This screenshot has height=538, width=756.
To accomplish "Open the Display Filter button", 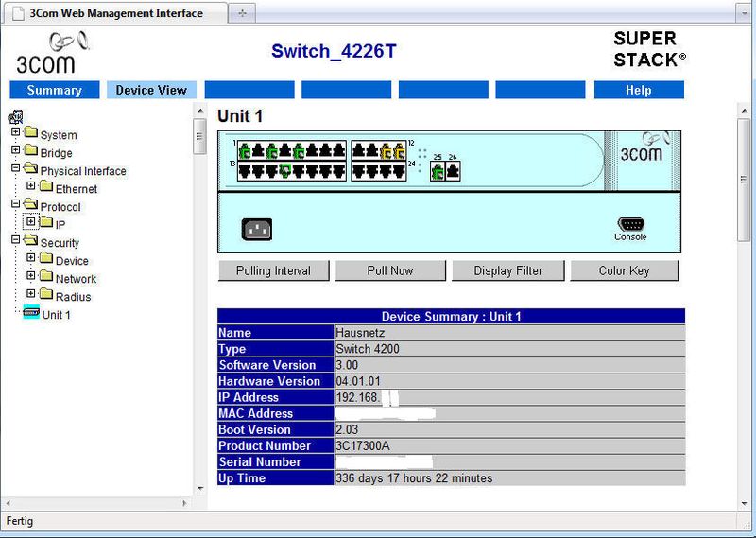I will tap(508, 270).
